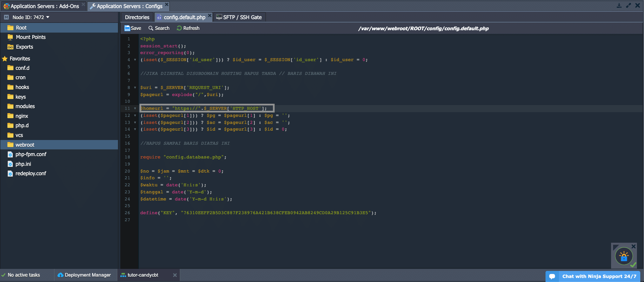Click the config.default.php tab file icon
Image resolution: width=644 pixels, height=282 pixels.
pyautogui.click(x=159, y=17)
